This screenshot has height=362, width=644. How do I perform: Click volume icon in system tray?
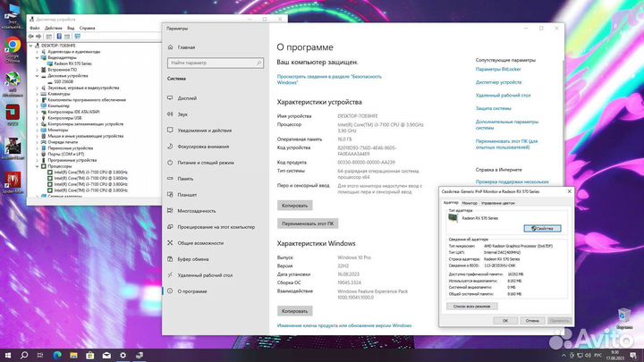pyautogui.click(x=588, y=356)
